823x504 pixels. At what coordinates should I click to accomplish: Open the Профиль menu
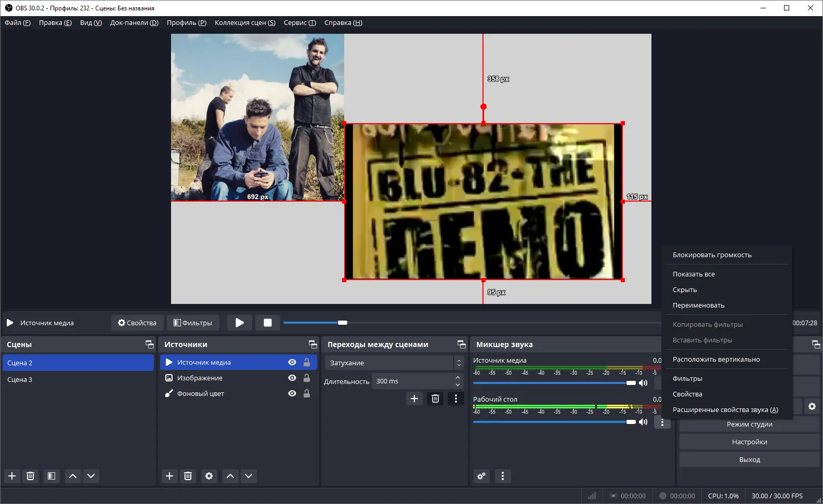[x=187, y=23]
